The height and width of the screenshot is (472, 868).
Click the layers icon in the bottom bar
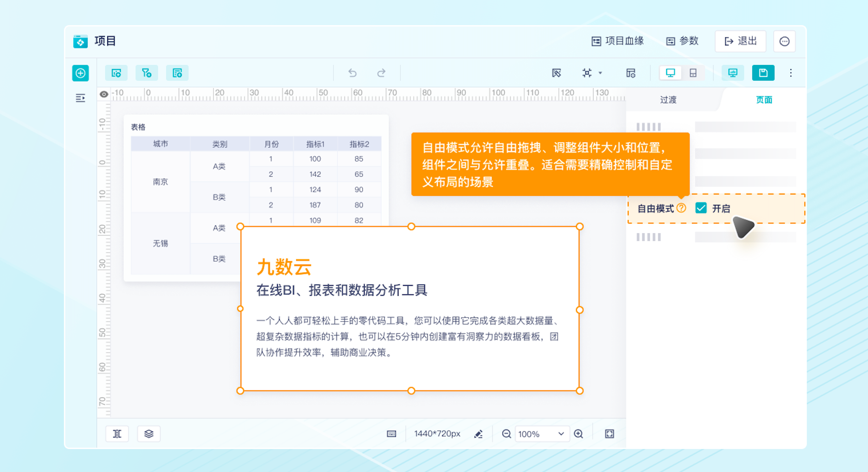pyautogui.click(x=149, y=434)
